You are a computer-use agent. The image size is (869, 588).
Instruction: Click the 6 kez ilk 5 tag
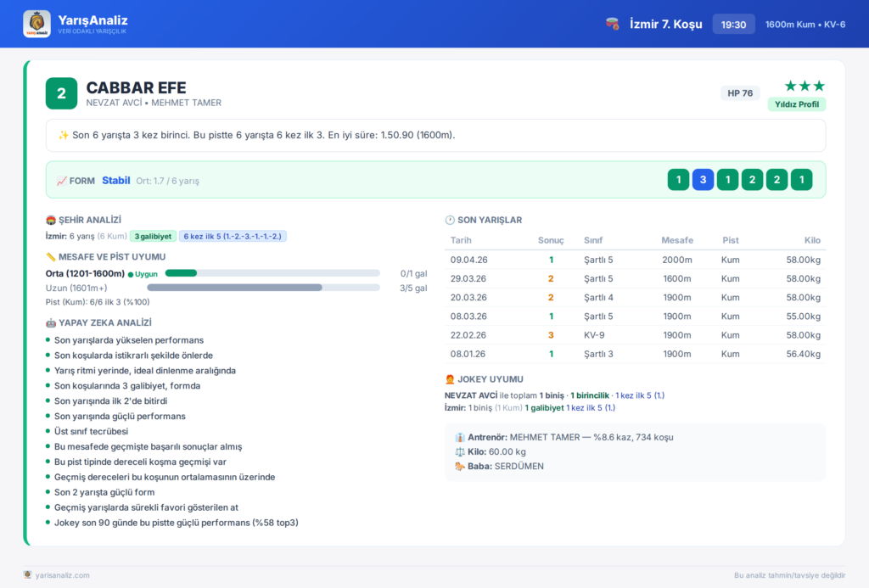(x=233, y=236)
